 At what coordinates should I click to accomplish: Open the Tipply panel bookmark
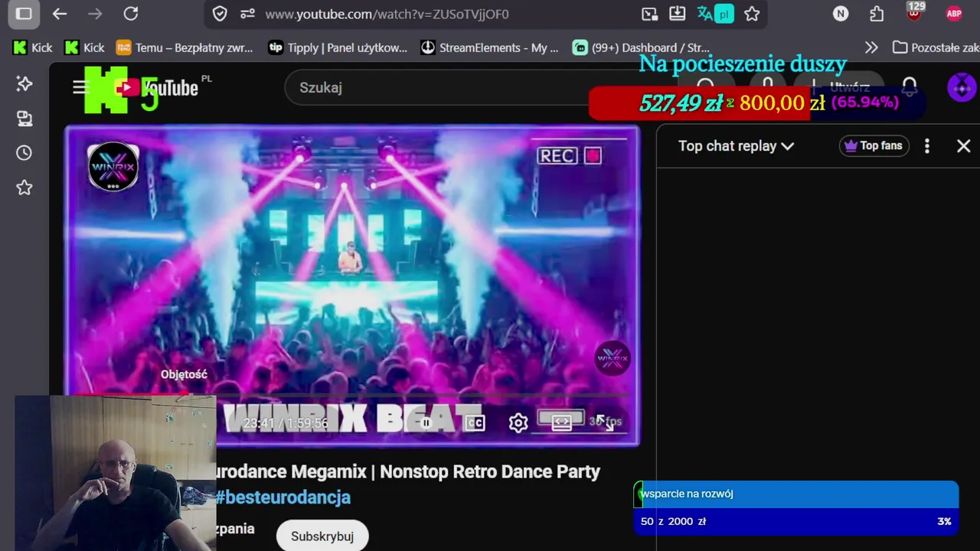tap(338, 47)
